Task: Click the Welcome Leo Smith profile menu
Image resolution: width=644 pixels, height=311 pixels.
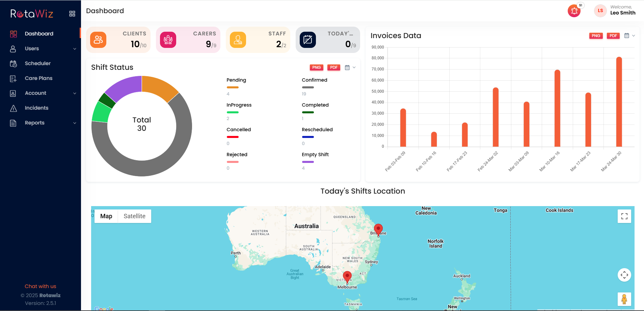Action: [x=614, y=10]
